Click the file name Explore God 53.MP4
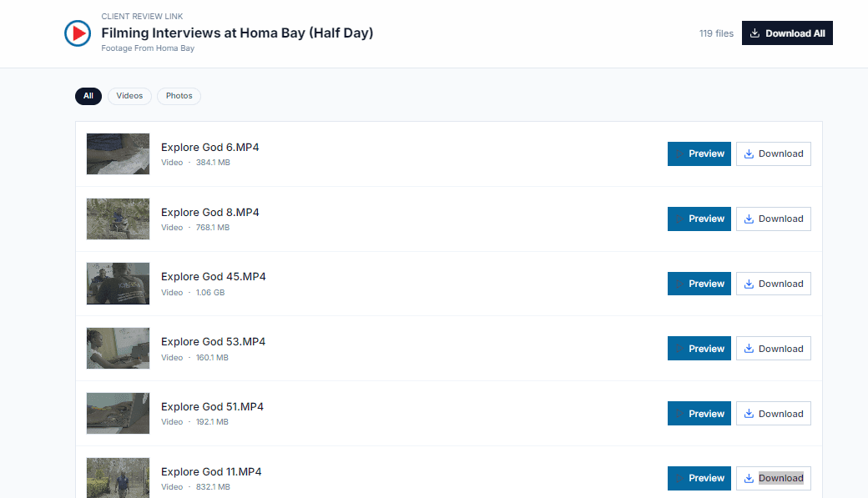The height and width of the screenshot is (498, 868). click(213, 342)
